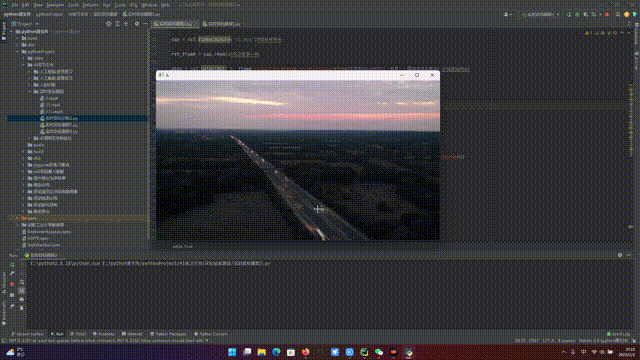Viewport: 640px width, 360px height.
Task: Open Windows Start button on taskbar
Action: point(232,352)
